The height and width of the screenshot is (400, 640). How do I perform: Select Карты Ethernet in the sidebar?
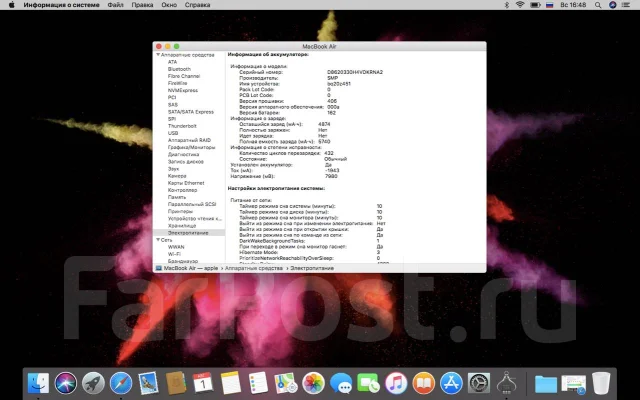coord(186,183)
